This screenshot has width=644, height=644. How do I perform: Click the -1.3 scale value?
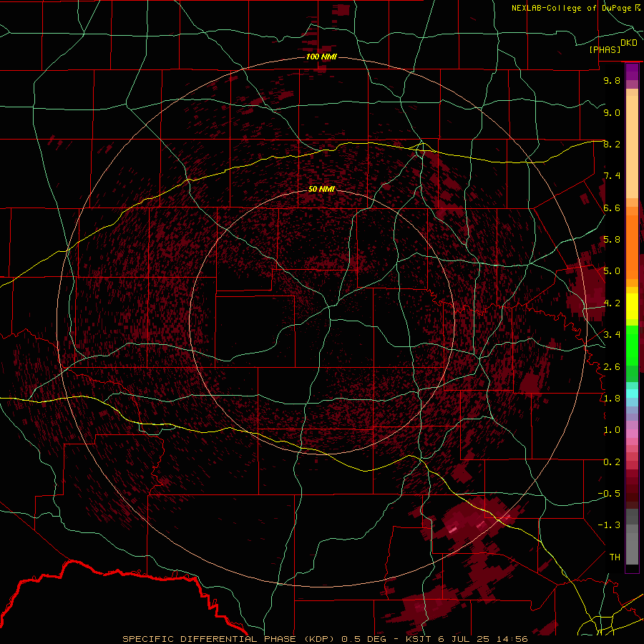(x=609, y=525)
